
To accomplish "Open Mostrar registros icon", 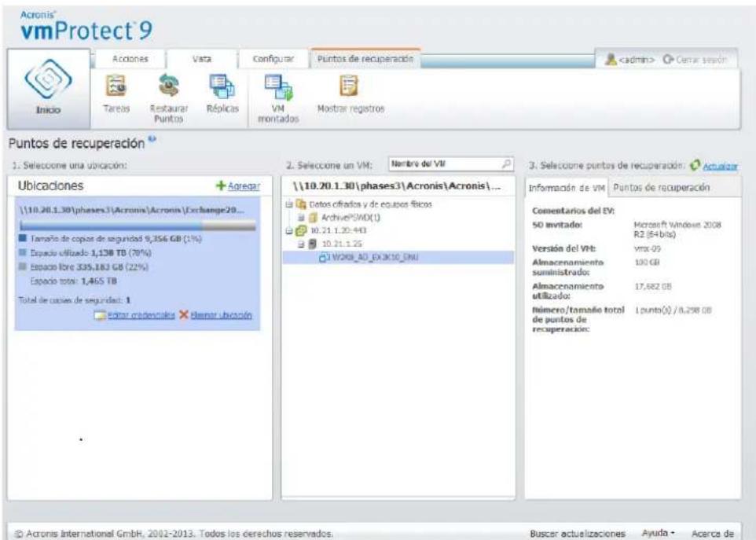I will click(349, 86).
